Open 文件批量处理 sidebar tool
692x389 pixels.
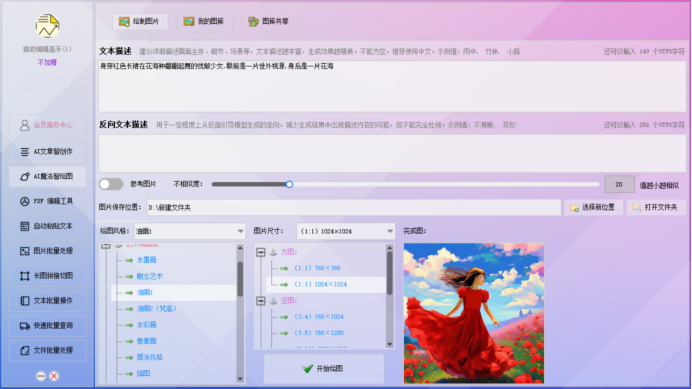[x=47, y=351]
